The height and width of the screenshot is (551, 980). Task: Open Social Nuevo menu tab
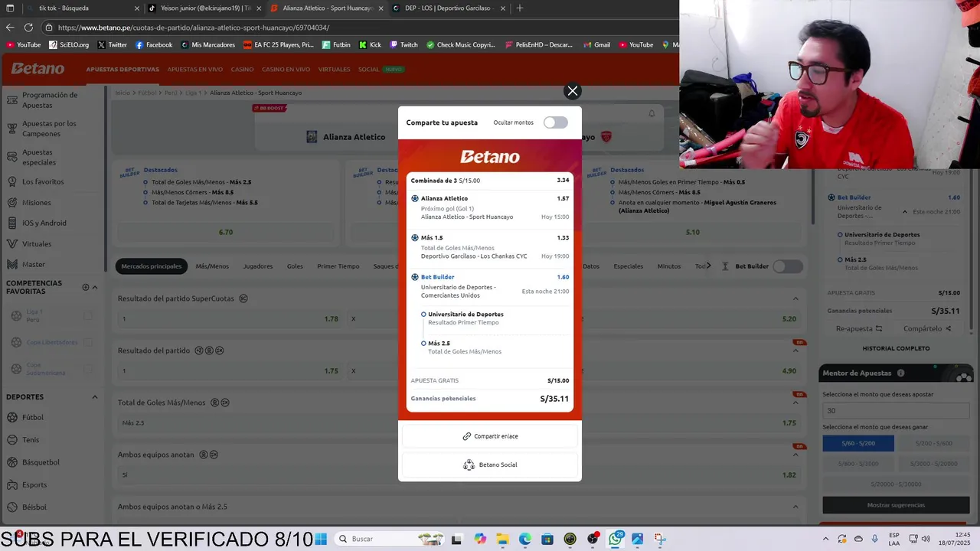coord(381,70)
